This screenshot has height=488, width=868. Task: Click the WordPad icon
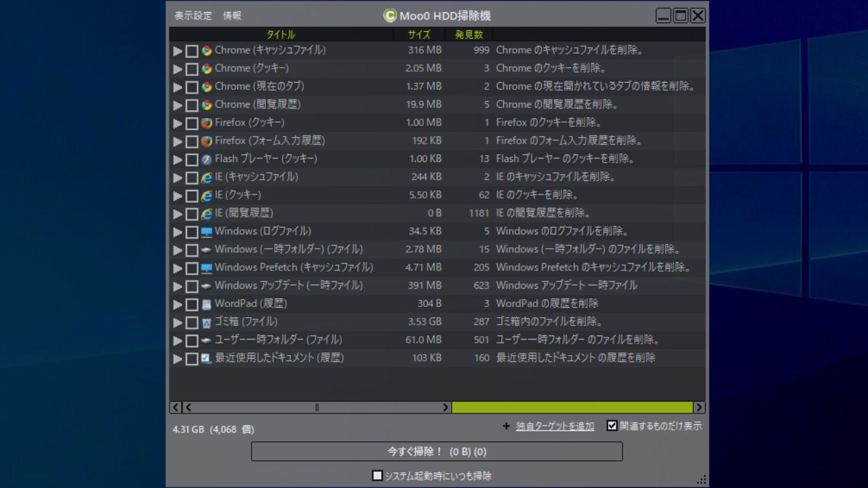[x=207, y=304]
